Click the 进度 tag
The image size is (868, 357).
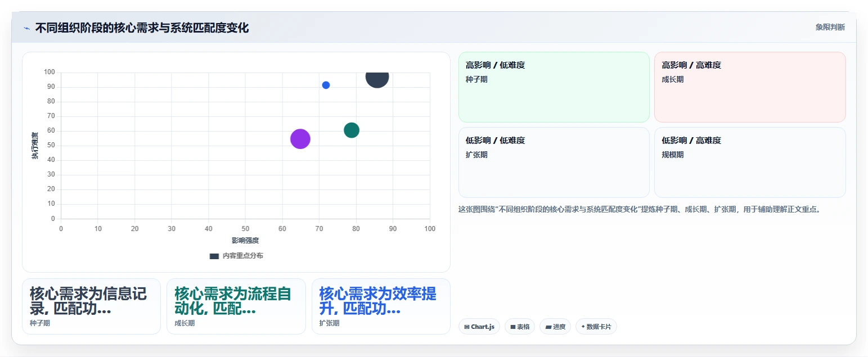point(555,327)
